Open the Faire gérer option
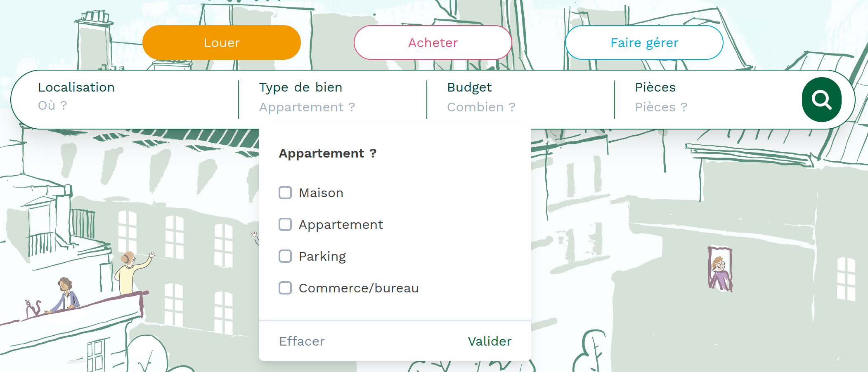The width and height of the screenshot is (868, 372). coord(644,42)
